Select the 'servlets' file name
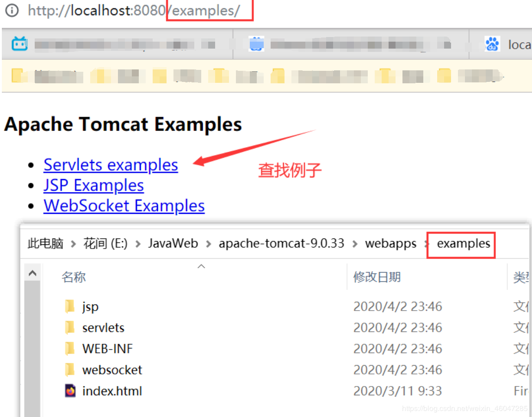Viewport: 532px width, 417px height. click(x=103, y=328)
